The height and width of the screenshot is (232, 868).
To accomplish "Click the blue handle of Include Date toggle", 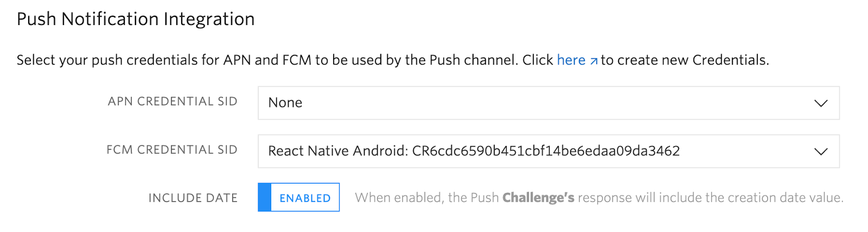I will click(x=264, y=197).
